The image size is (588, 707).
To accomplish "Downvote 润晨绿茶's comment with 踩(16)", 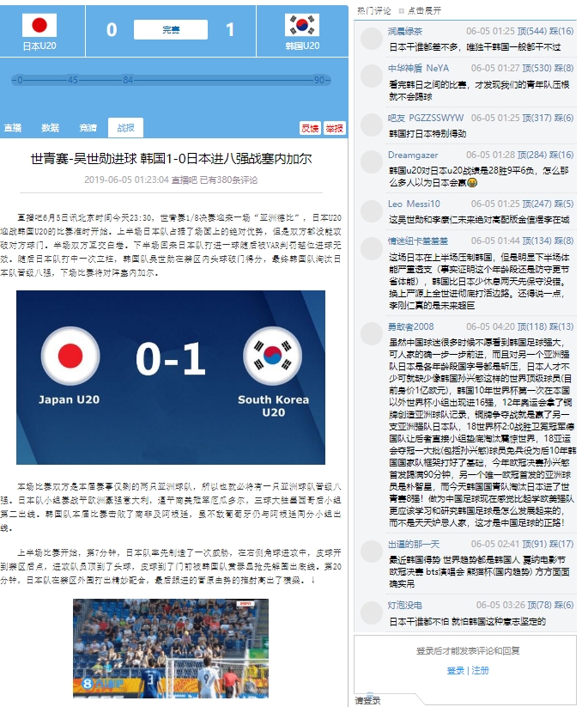I will [x=561, y=31].
